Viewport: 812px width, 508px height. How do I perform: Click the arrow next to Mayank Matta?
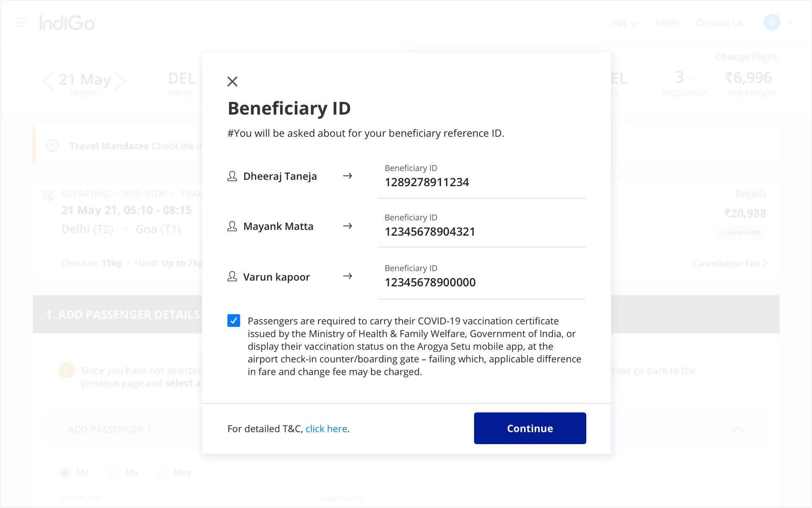pyautogui.click(x=348, y=226)
